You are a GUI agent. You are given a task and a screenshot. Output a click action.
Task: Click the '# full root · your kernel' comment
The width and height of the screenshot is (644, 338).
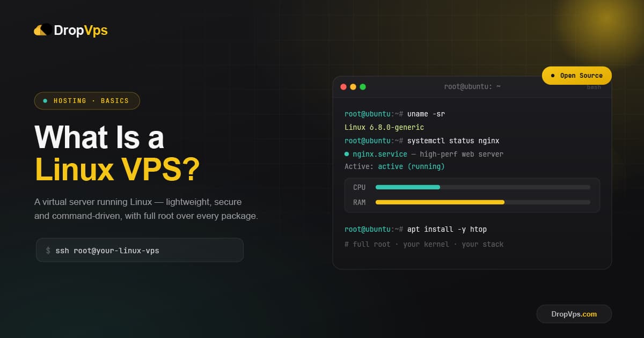[424, 244]
